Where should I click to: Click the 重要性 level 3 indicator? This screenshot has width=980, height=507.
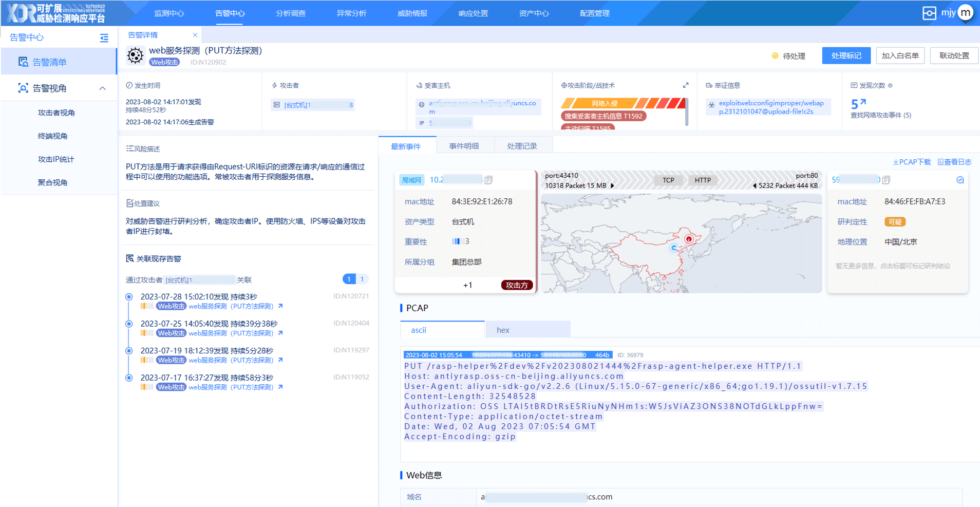pyautogui.click(x=460, y=241)
